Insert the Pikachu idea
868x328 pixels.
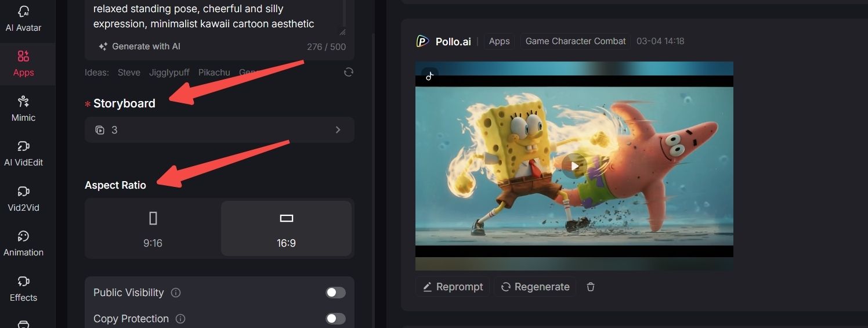214,73
